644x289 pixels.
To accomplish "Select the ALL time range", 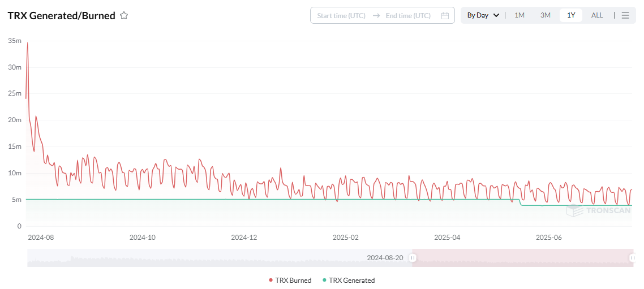I will click(x=597, y=15).
